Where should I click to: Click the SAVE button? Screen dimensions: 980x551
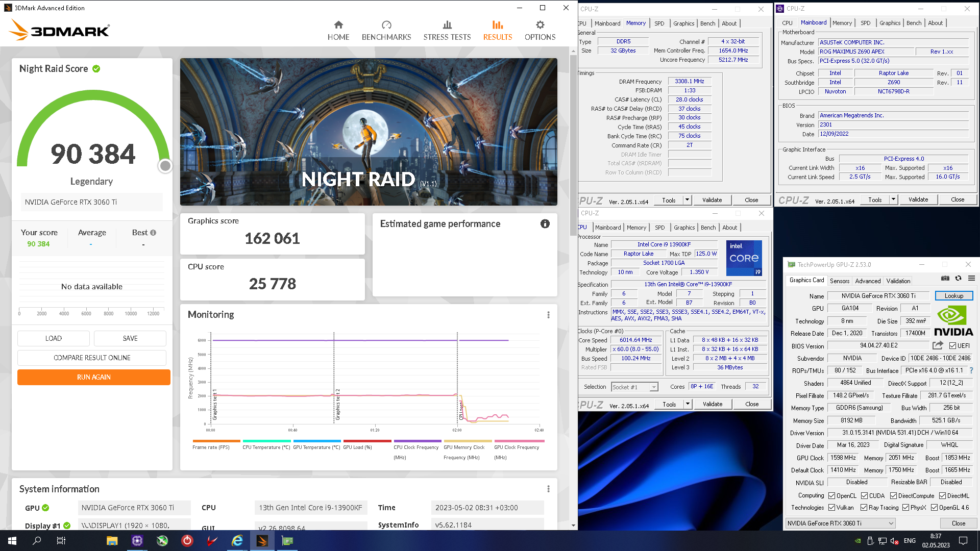130,338
